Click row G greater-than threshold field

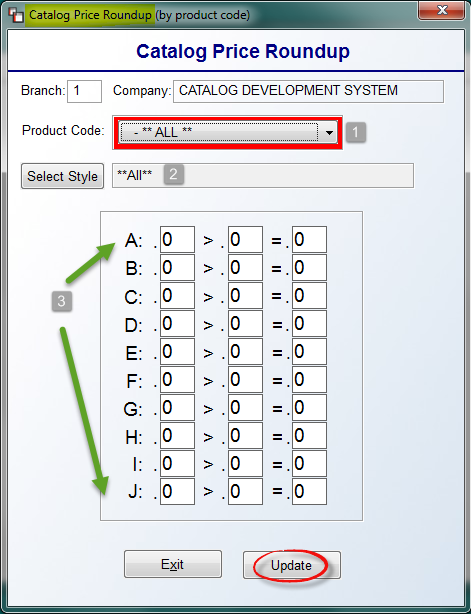pyautogui.click(x=245, y=408)
